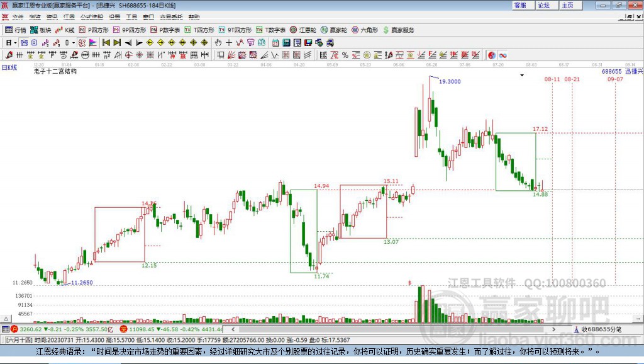644x364 pixels.
Task: Open the calculator icon tool
Action: pyautogui.click(x=286, y=43)
